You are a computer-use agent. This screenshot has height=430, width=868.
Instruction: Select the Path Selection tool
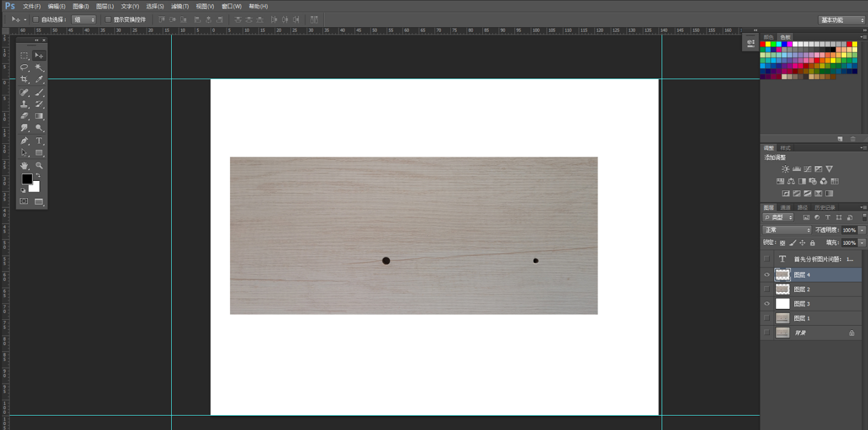24,153
